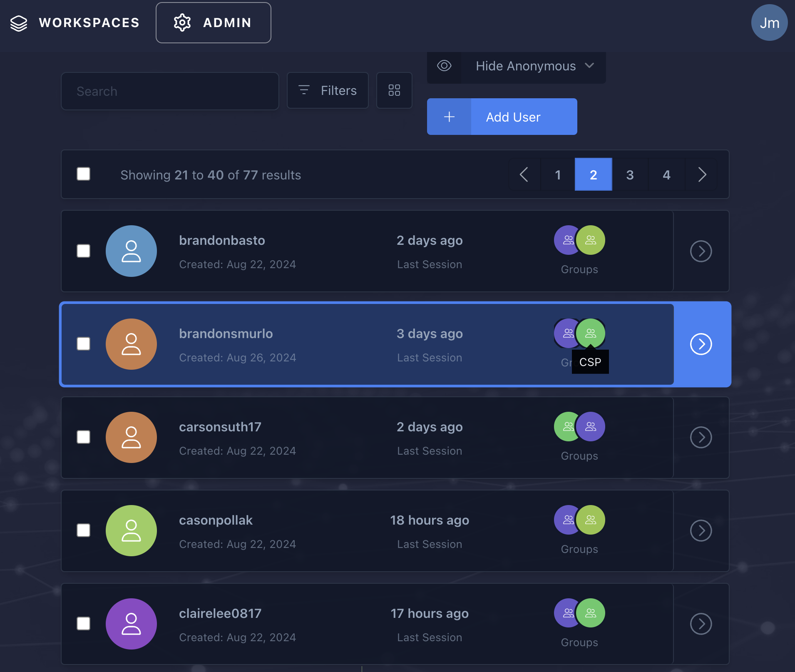Image resolution: width=795 pixels, height=672 pixels.
Task: Open the Admin section
Action: [213, 22]
